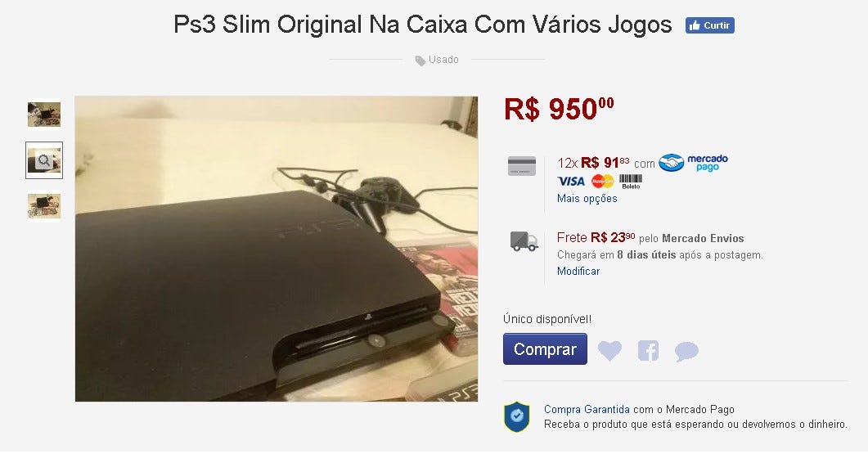Click the Boleto barcode icon

click(631, 182)
